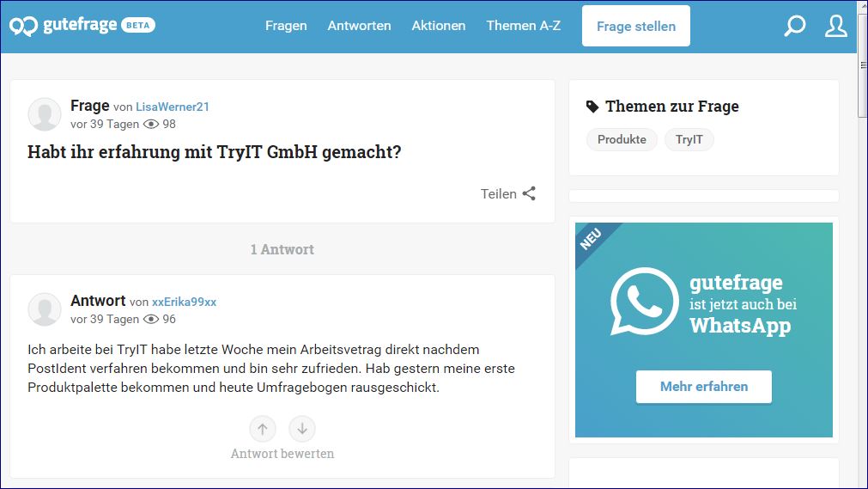The width and height of the screenshot is (868, 489).
Task: Downvote xxErika99xx's answer
Action: point(301,429)
